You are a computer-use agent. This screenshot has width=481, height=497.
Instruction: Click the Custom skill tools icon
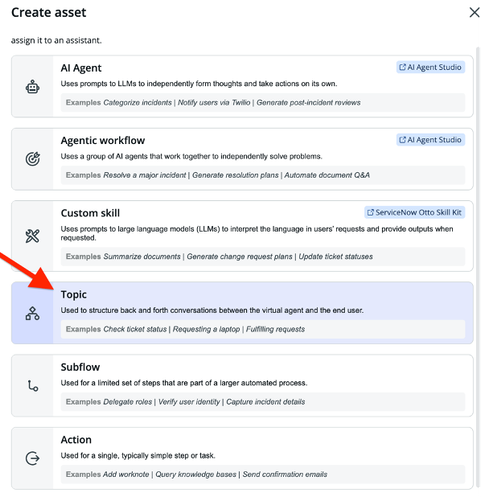[32, 236]
